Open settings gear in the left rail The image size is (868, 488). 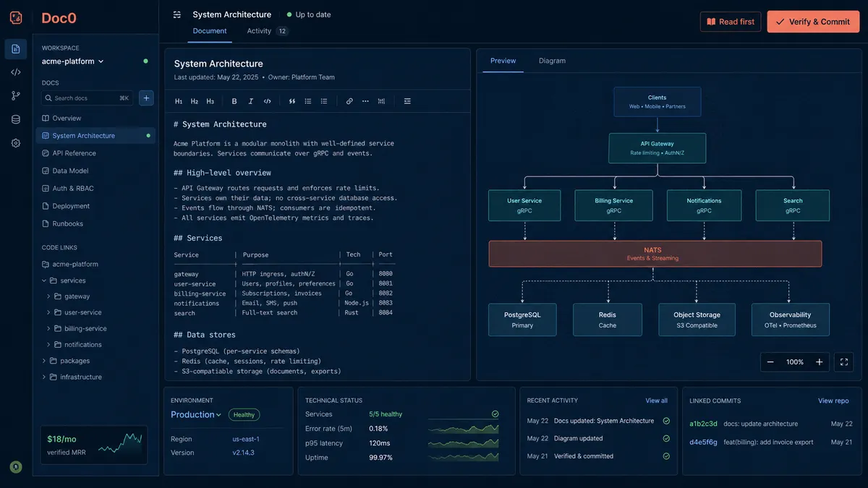[x=16, y=143]
